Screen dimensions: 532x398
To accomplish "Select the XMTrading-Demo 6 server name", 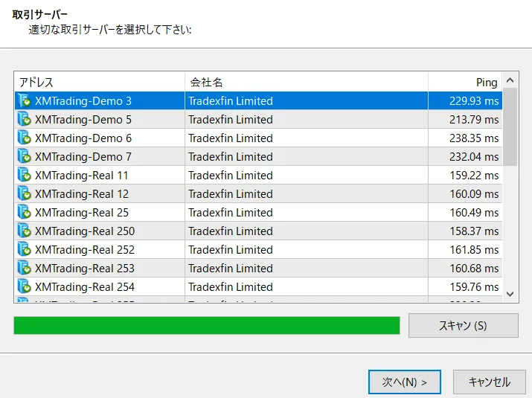I will pos(83,138).
